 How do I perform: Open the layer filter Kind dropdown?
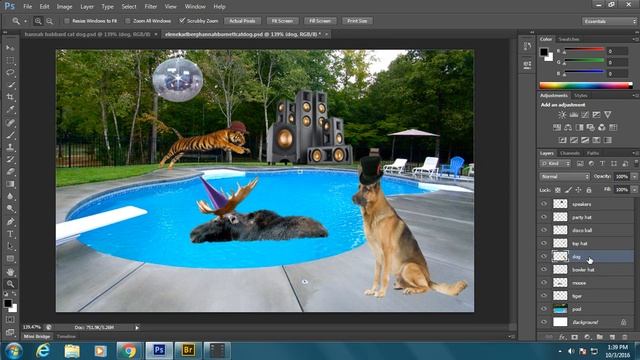tap(555, 164)
